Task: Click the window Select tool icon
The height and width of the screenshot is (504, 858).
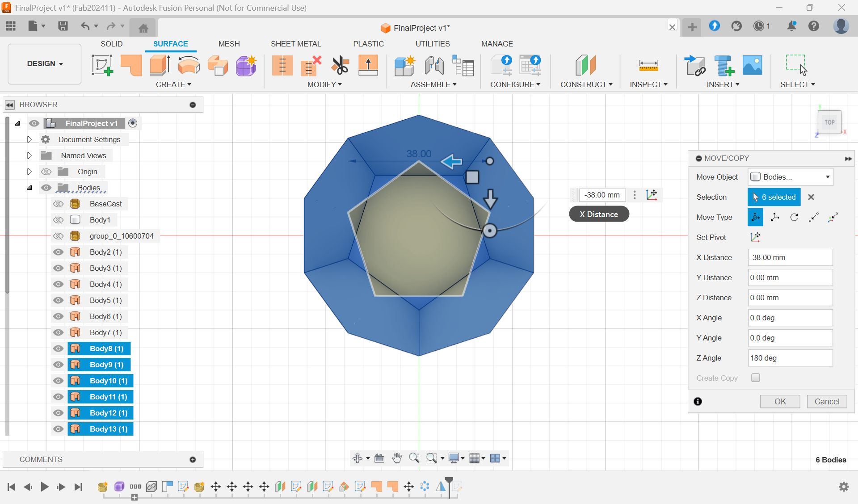Action: coord(797,65)
